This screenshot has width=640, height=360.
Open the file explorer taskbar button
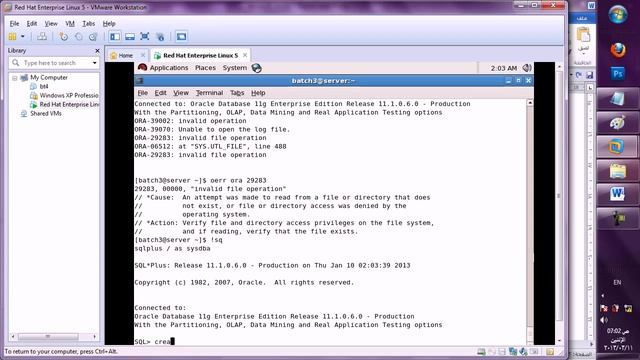point(618,171)
